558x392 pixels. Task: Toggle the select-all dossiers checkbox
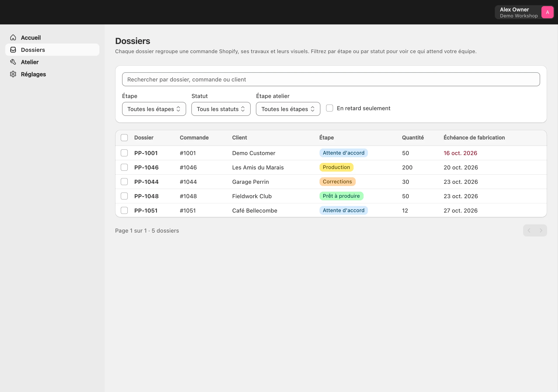pos(124,137)
